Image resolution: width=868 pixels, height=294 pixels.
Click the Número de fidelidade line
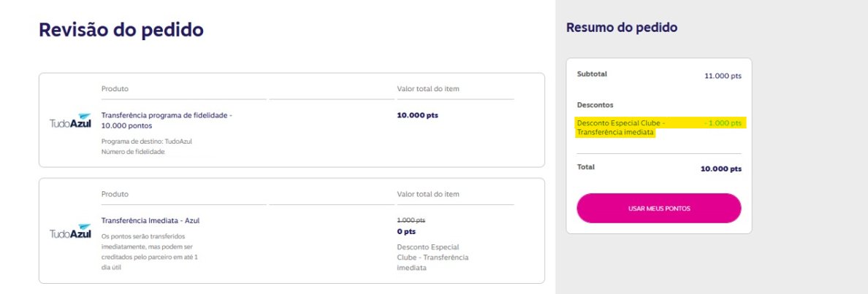point(134,152)
